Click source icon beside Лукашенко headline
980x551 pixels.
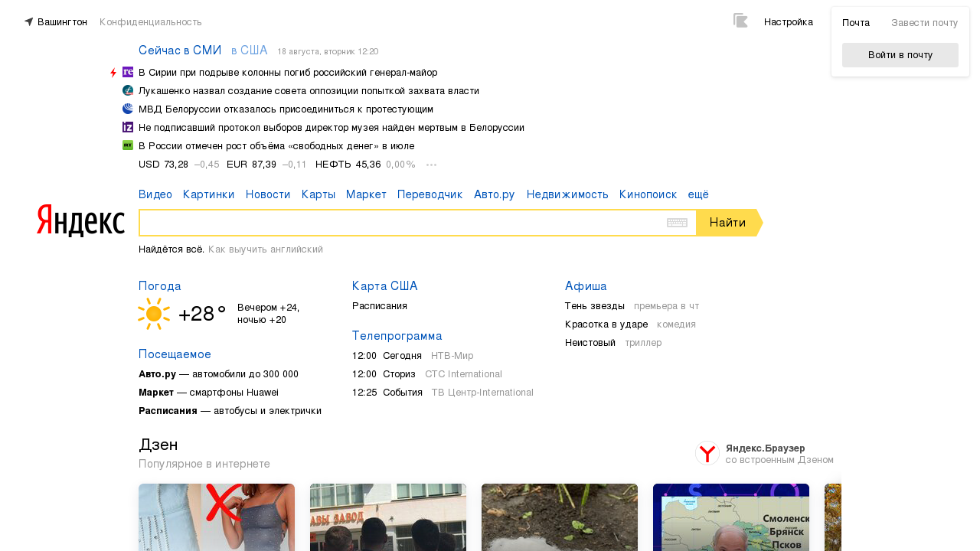128,90
